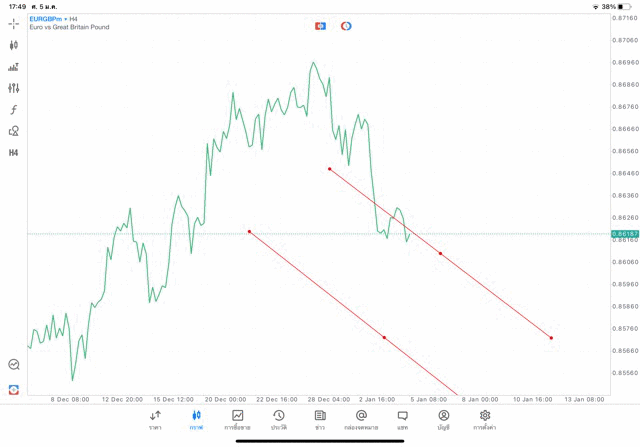Open the H4 timeframe selector
The height and width of the screenshot is (447, 640).
pyautogui.click(x=14, y=153)
